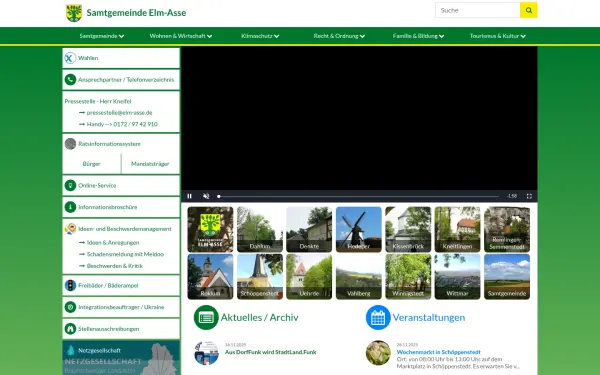Screen dimensions: 600x375
Task: Click the phone icon beside Ansprechpartner
Action: [70, 80]
